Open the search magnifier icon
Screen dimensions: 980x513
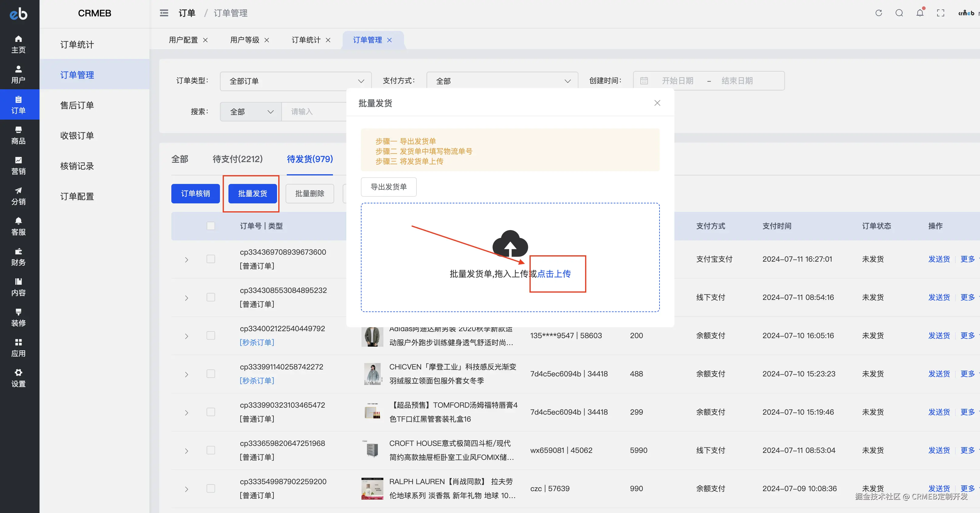[899, 13]
